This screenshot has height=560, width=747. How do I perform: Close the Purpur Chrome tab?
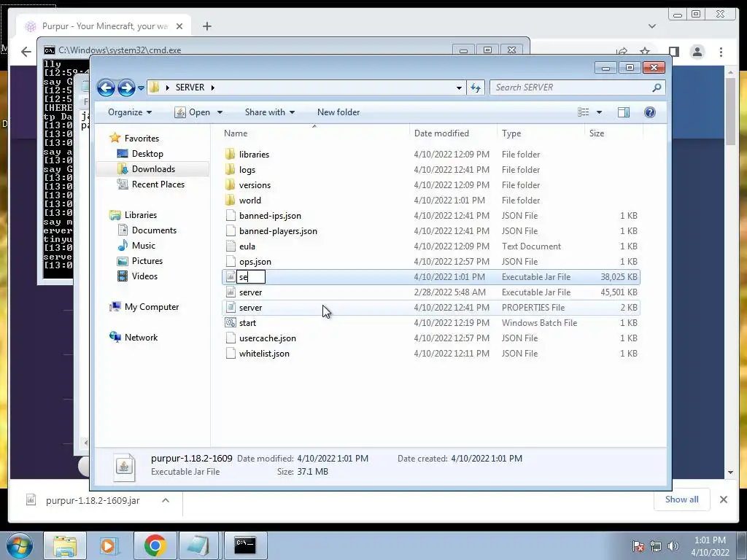tap(179, 26)
